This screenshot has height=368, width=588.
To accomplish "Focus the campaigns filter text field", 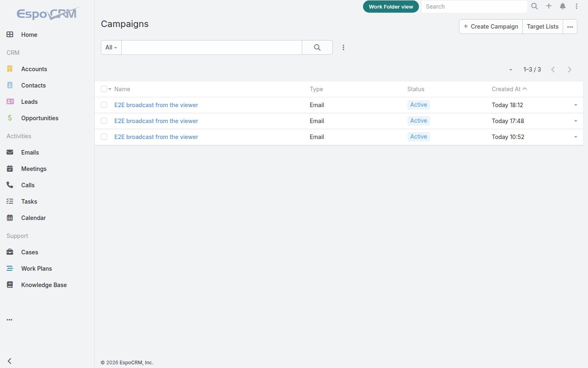I will (x=212, y=47).
